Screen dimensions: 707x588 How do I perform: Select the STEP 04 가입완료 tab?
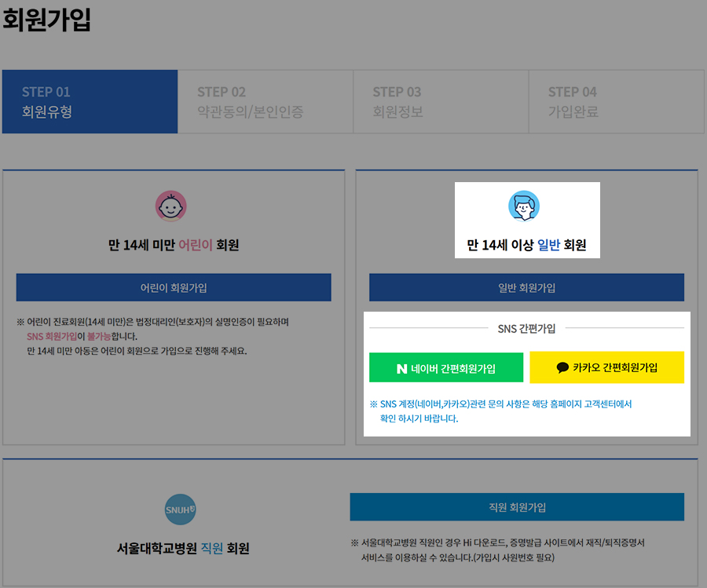point(617,101)
